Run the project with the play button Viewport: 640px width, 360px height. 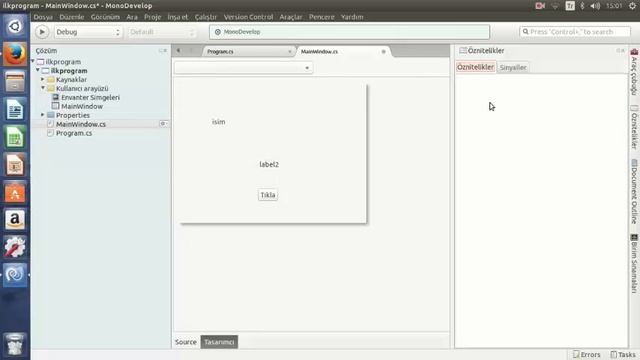tap(42, 32)
